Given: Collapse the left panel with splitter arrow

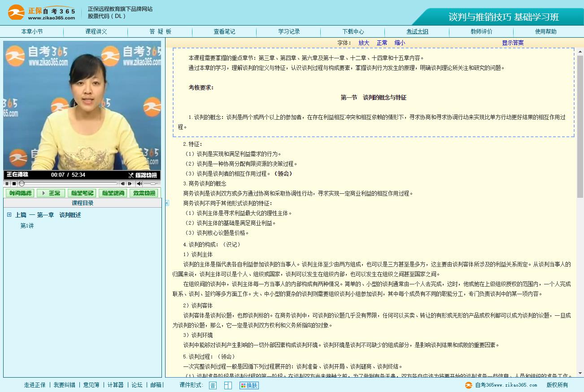Looking at the screenshot, I should [x=167, y=203].
